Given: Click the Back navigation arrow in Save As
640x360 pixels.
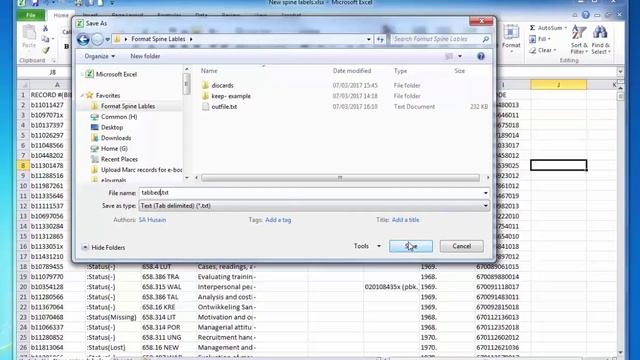Looking at the screenshot, I should [x=83, y=39].
